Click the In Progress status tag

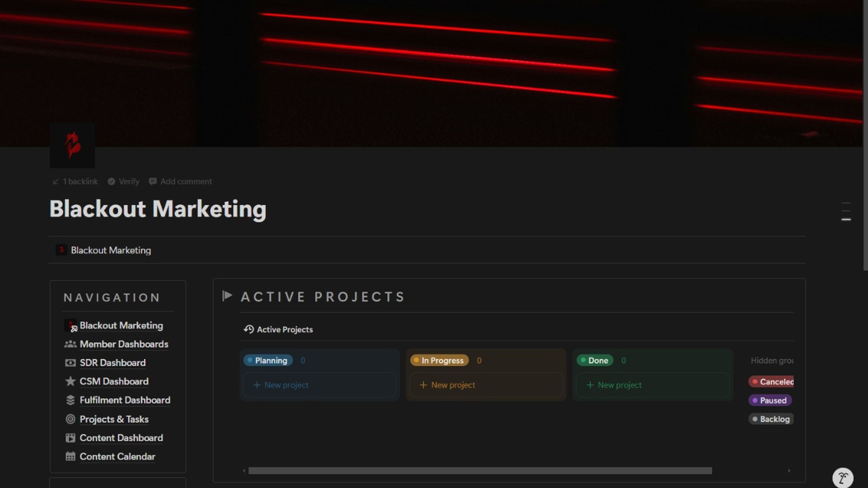[439, 360]
